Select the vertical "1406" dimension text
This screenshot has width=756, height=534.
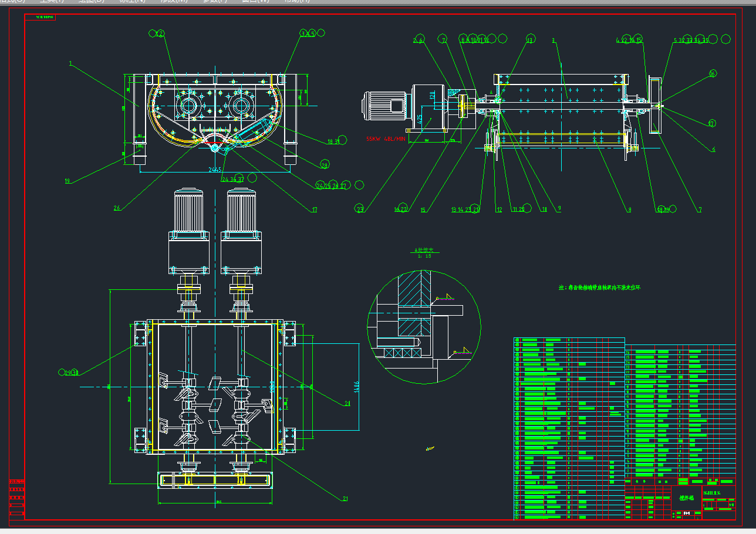[356, 386]
